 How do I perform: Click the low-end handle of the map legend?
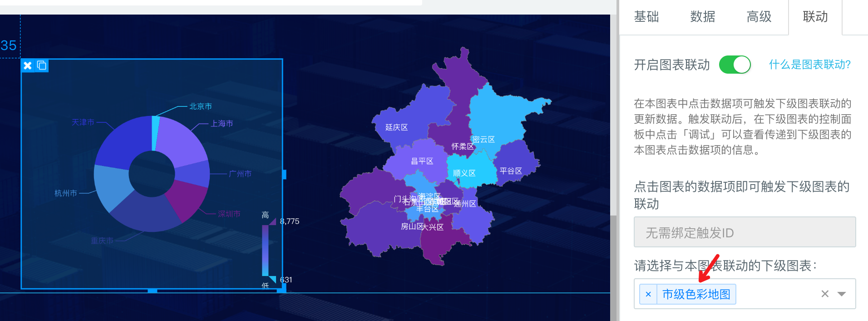click(272, 279)
